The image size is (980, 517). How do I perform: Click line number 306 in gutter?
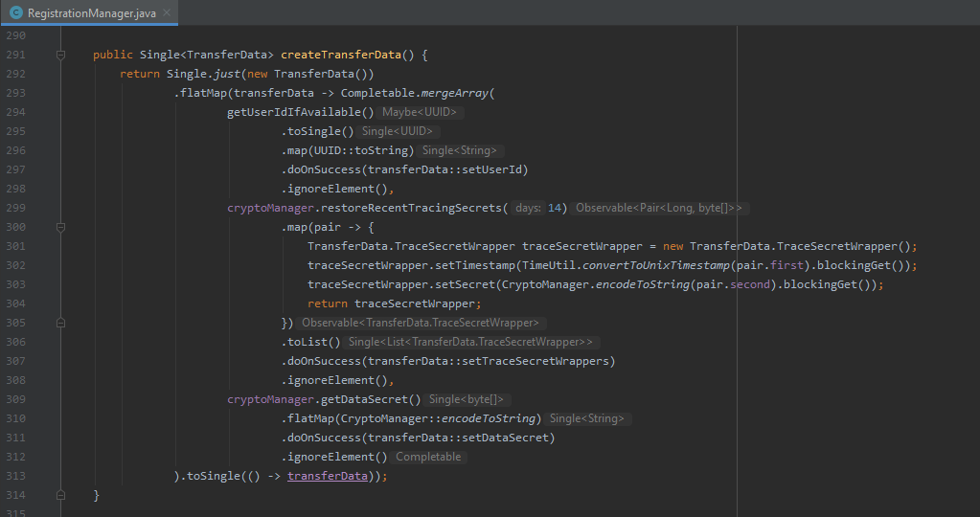[16, 342]
